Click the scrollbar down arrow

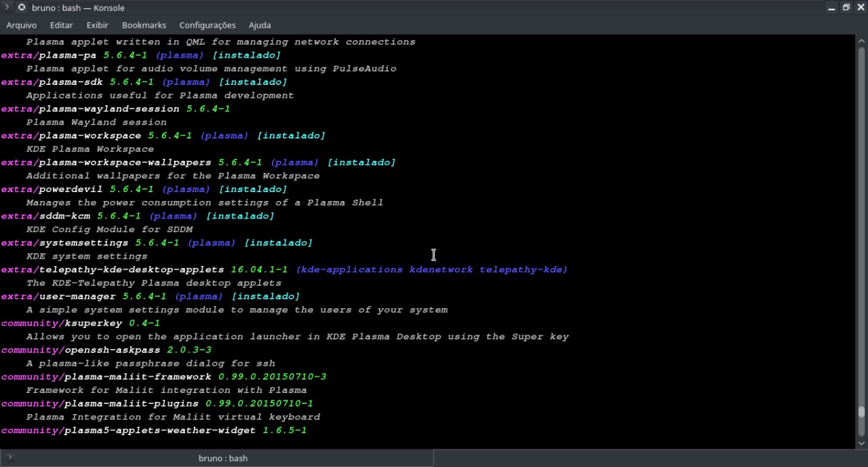pos(861,443)
